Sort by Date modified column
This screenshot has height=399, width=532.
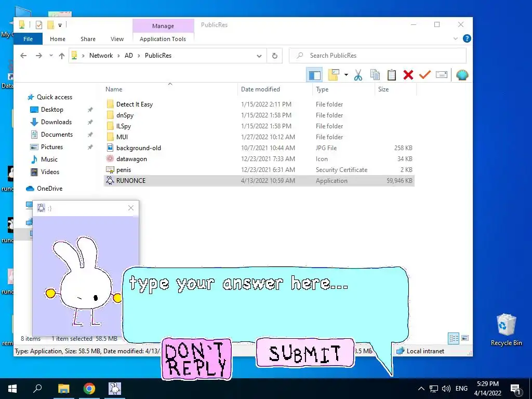tap(260, 89)
